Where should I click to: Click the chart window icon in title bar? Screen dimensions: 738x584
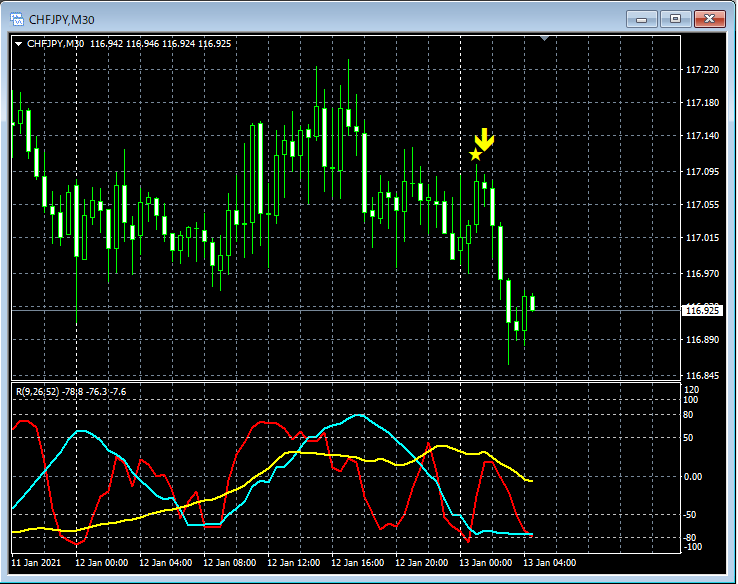coord(15,18)
